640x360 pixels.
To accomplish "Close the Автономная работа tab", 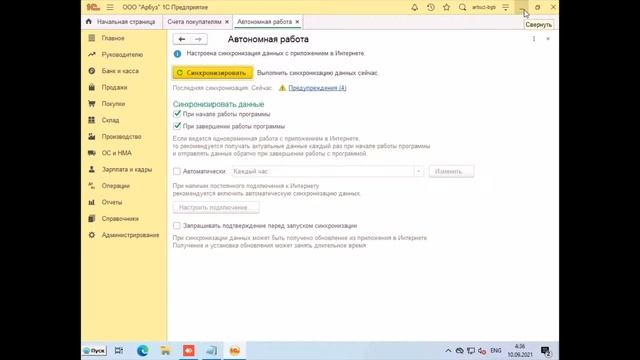I will [x=297, y=22].
